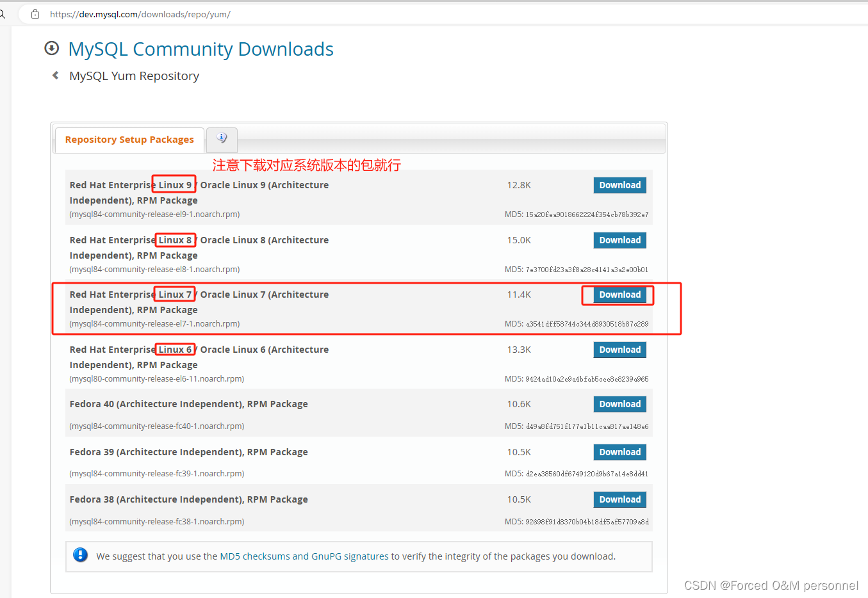Screen dimensions: 868x598
Task: Open the info tab icon
Action: [222, 138]
